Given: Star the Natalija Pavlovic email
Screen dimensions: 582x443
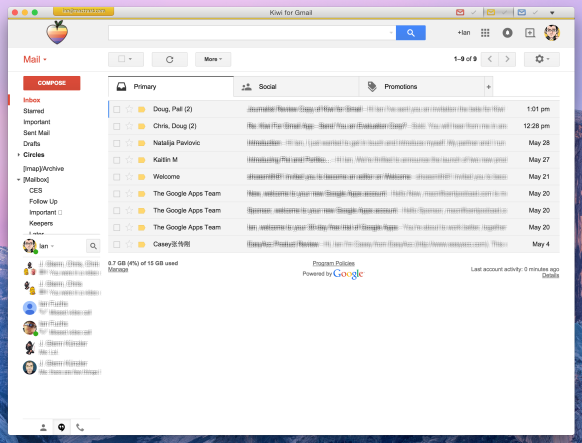Looking at the screenshot, I should [x=129, y=143].
